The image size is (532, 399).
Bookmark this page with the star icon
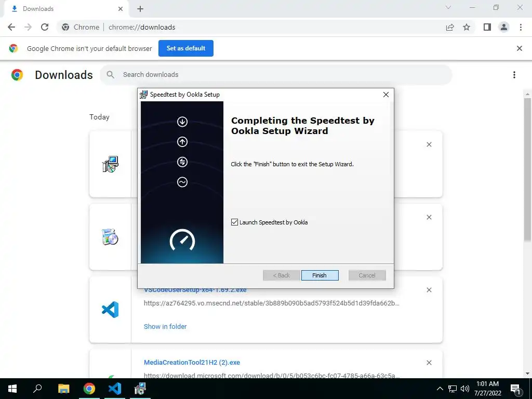(467, 27)
